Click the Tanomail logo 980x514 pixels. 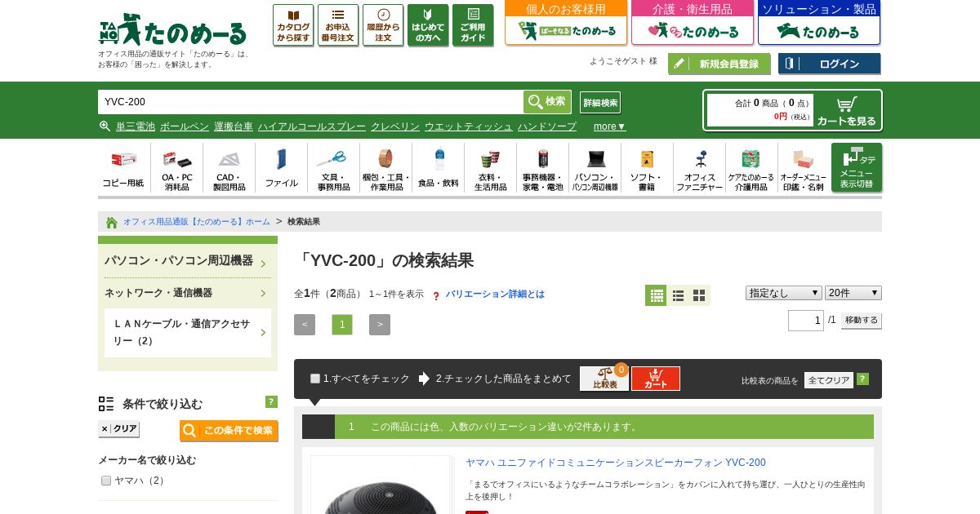172,29
